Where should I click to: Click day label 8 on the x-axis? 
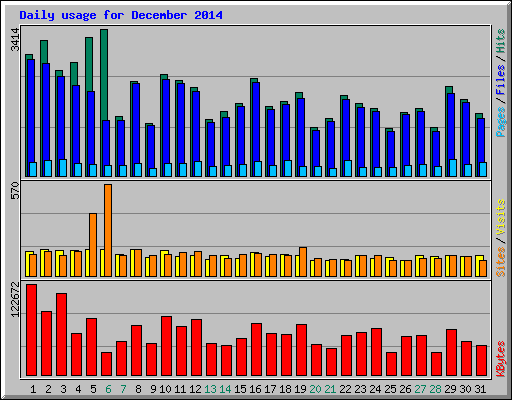tap(138, 389)
